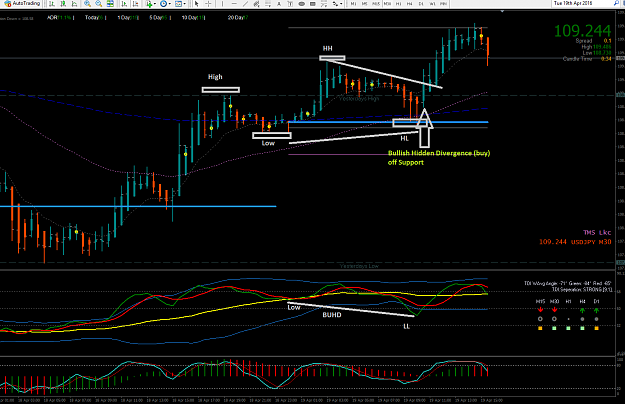Viewport: 625px width, 404px height.
Task: Click the 'Yesterdays High' line label
Action: click(359, 98)
